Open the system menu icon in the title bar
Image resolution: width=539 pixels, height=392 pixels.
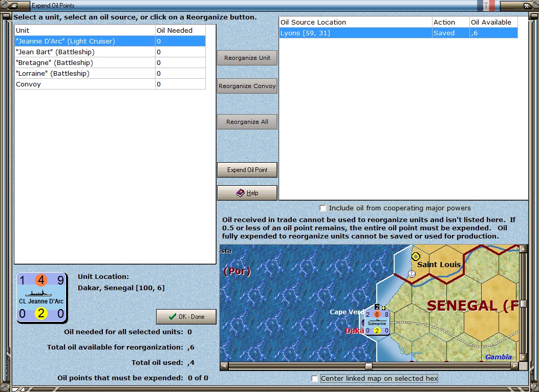click(x=14, y=6)
